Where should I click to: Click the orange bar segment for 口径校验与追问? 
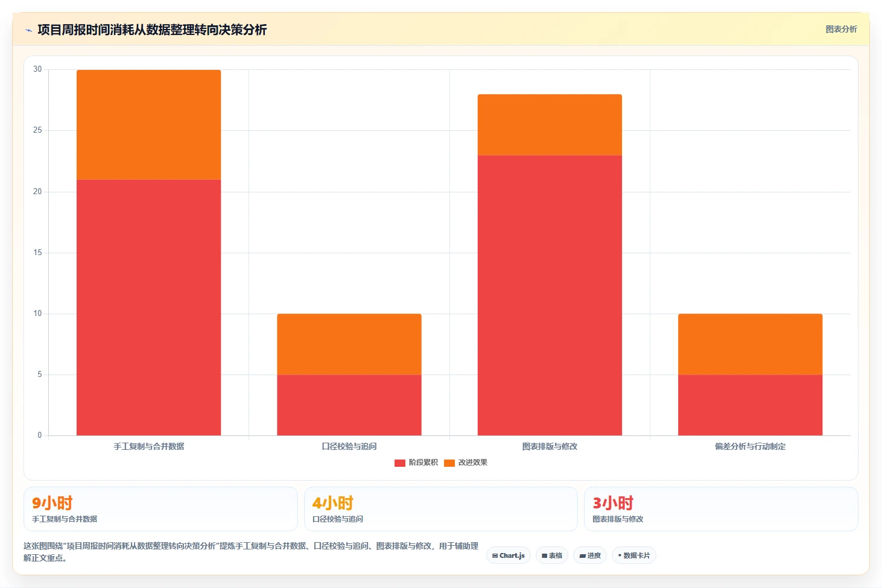click(349, 344)
